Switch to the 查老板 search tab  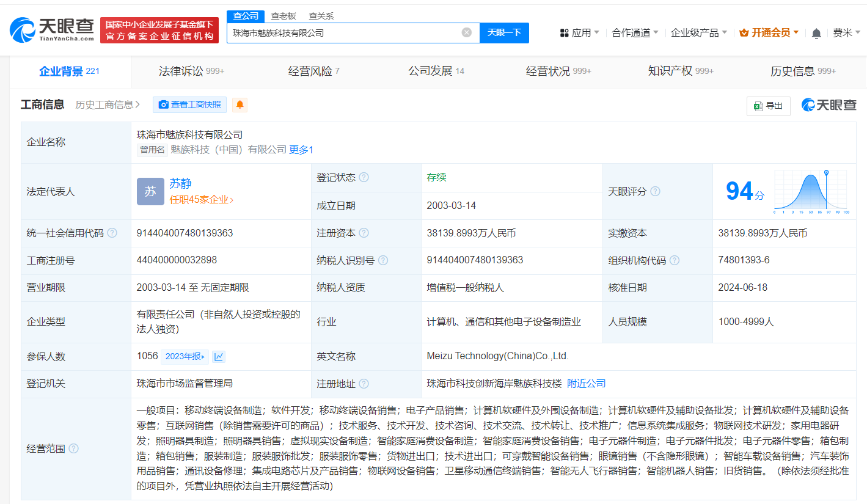tap(282, 16)
